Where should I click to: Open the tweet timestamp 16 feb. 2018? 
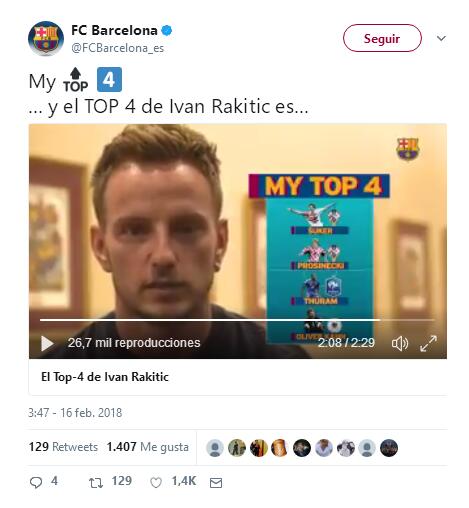pos(75,413)
